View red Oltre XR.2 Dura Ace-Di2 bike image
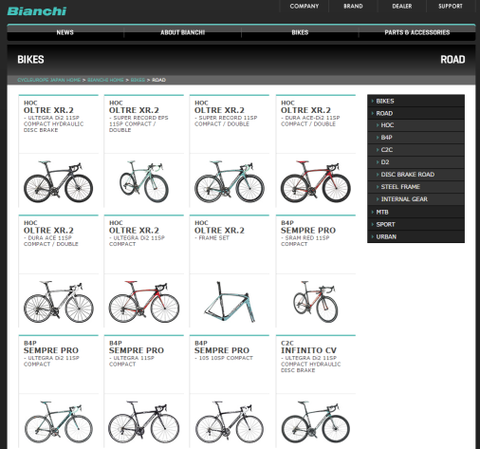Image resolution: width=480 pixels, height=449 pixels. [315, 182]
